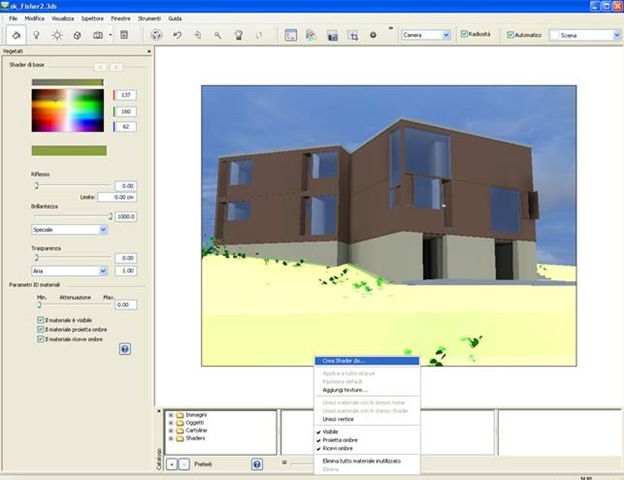Click the settings gear toolbar icon
Screen dimensions: 624x480
pos(373,35)
